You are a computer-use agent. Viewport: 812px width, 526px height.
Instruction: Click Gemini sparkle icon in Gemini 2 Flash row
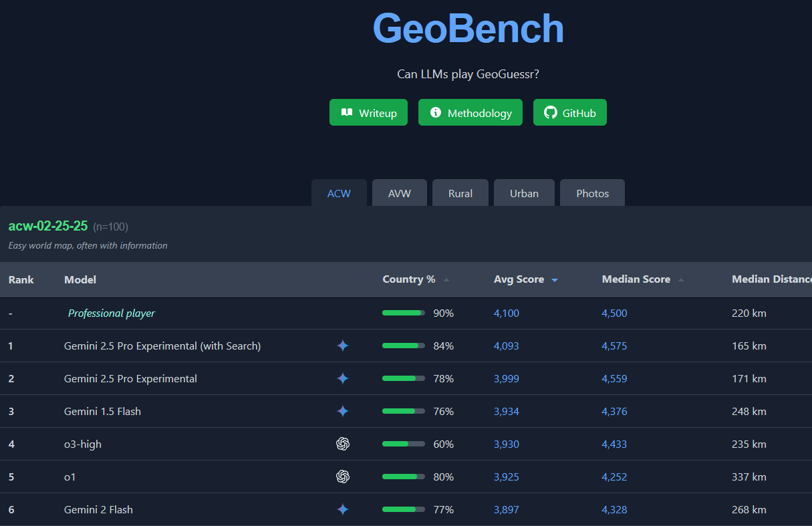coord(343,509)
